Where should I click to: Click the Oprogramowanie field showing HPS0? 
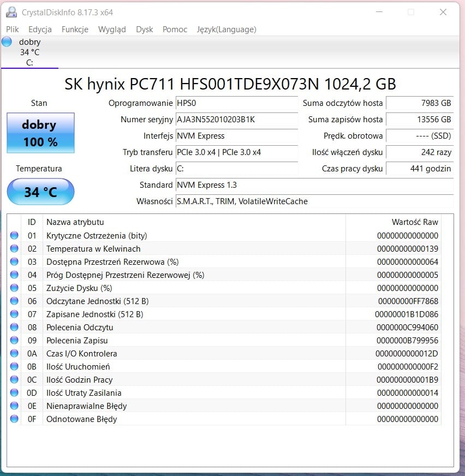[x=237, y=103]
